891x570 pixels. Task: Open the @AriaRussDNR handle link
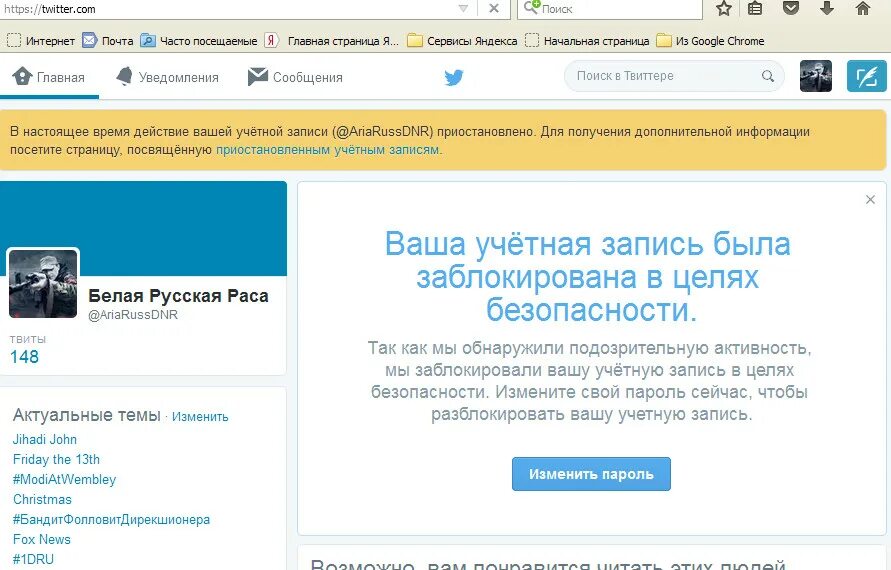pos(133,315)
